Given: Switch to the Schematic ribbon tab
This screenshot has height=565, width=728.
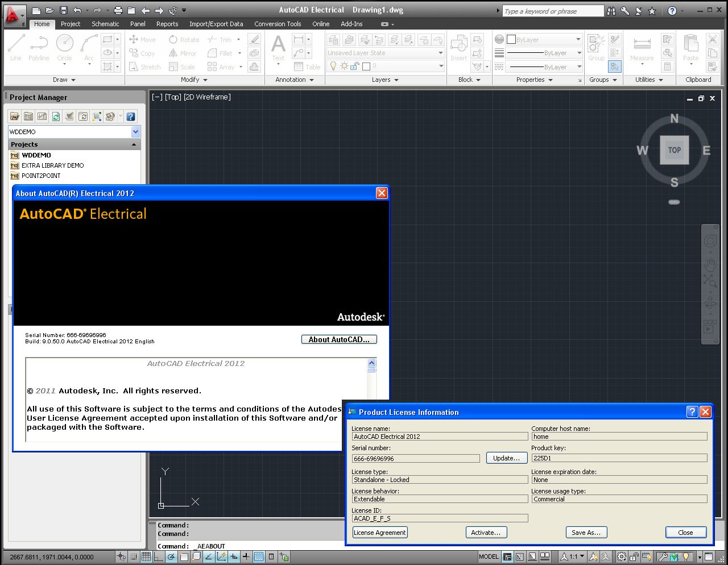Looking at the screenshot, I should pos(105,24).
